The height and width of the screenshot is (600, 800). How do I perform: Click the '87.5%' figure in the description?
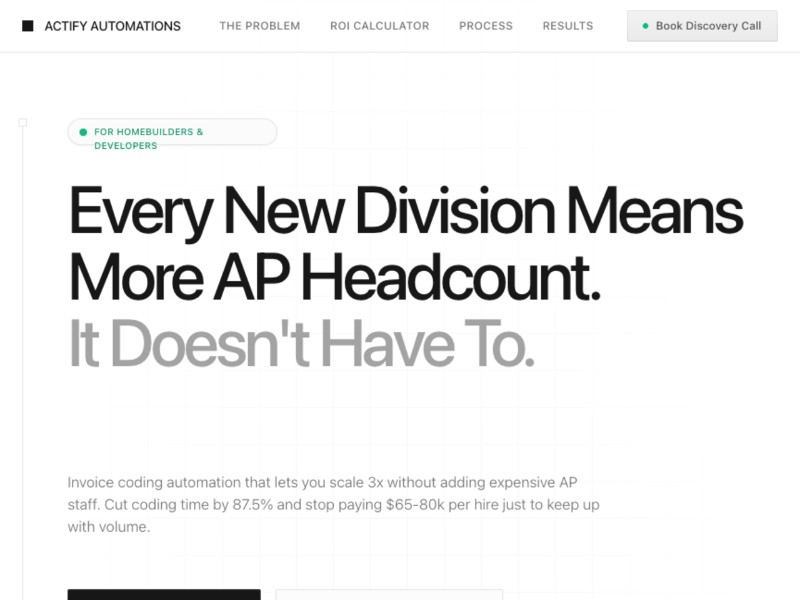point(251,504)
